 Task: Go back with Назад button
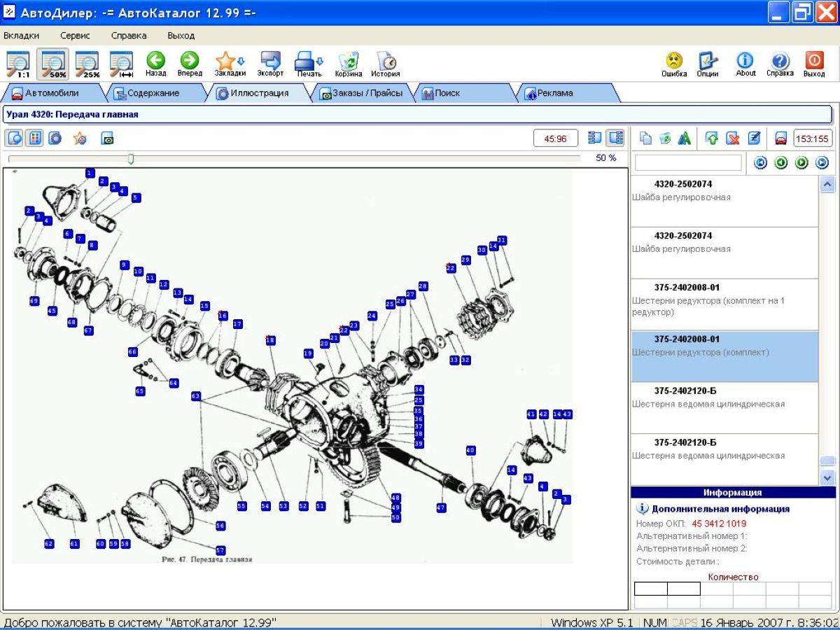coord(156,64)
